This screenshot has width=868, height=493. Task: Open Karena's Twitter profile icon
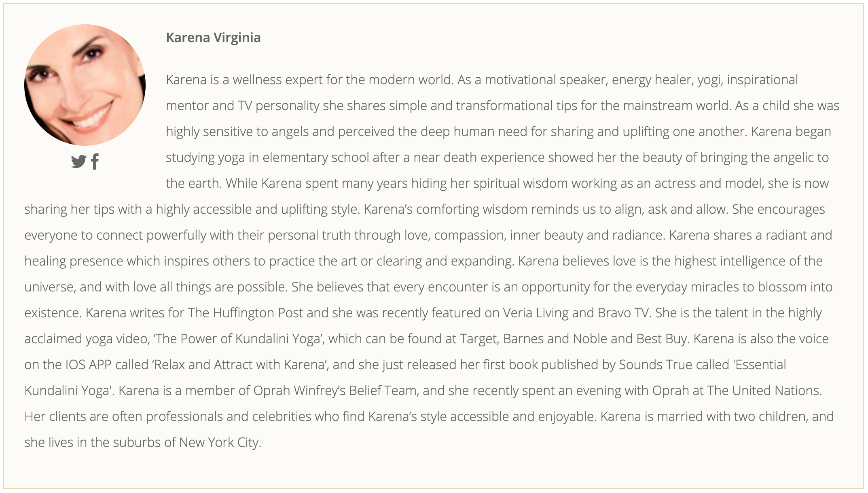[78, 161]
